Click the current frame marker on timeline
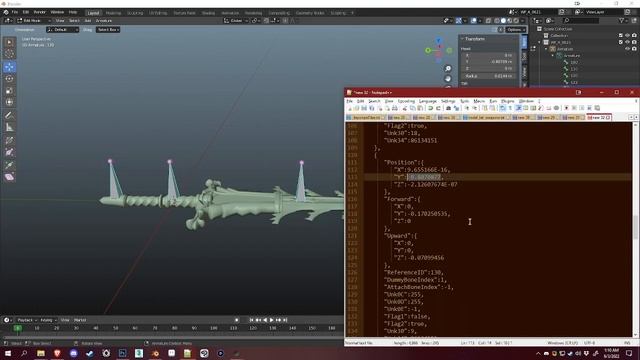The height and width of the screenshot is (360, 640). (x=18, y=328)
